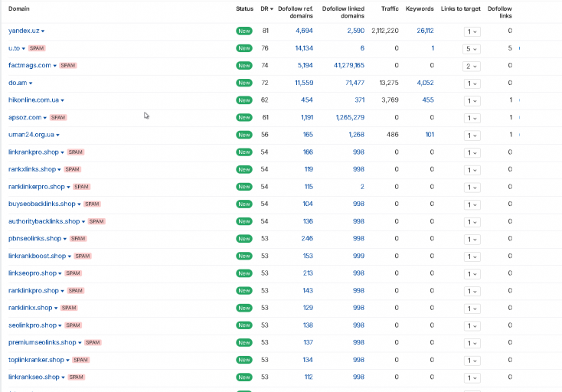Open the pbnseolinks.shop domain link
Screen dimensions: 562x392
pyautogui.click(x=34, y=239)
